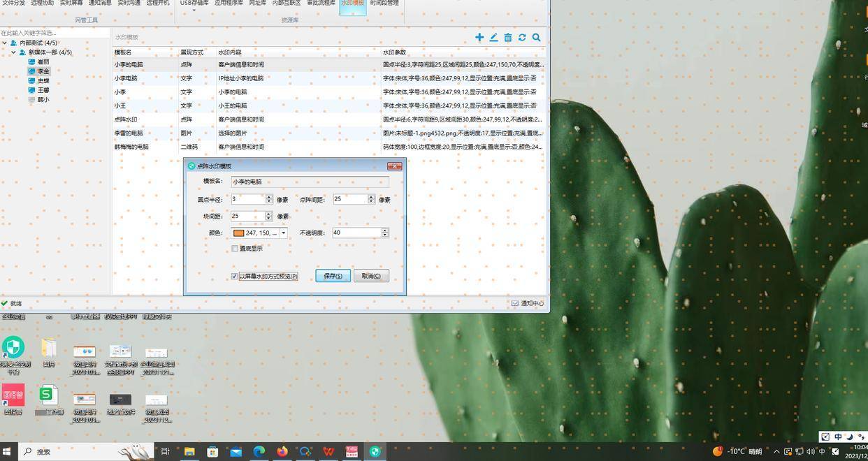Open the 应用程序库 tab
The height and width of the screenshot is (461, 868).
click(x=229, y=3)
